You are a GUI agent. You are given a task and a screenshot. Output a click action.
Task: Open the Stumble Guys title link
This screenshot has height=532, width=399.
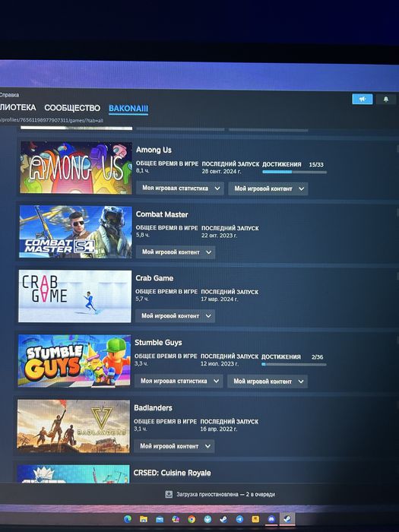[158, 343]
